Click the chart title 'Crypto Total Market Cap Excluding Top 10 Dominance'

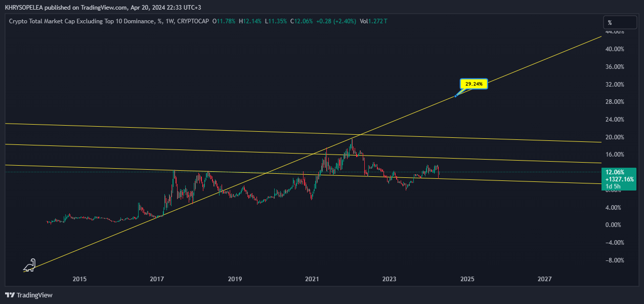pyautogui.click(x=81, y=21)
